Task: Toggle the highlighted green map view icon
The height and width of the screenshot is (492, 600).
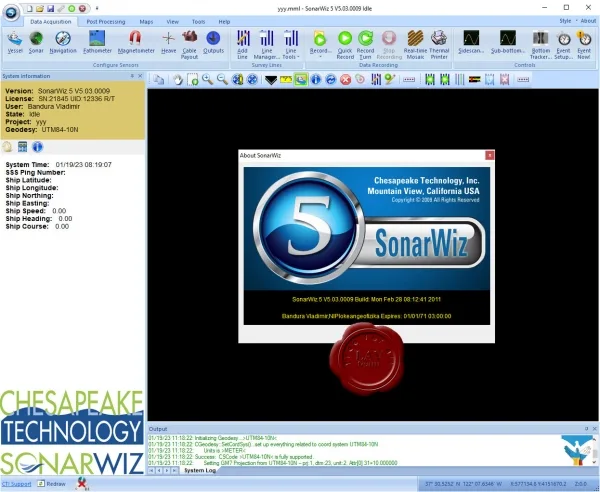Action: (301, 80)
